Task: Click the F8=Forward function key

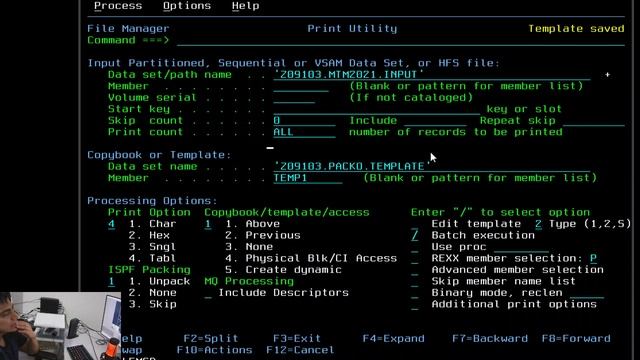Action: point(576,338)
